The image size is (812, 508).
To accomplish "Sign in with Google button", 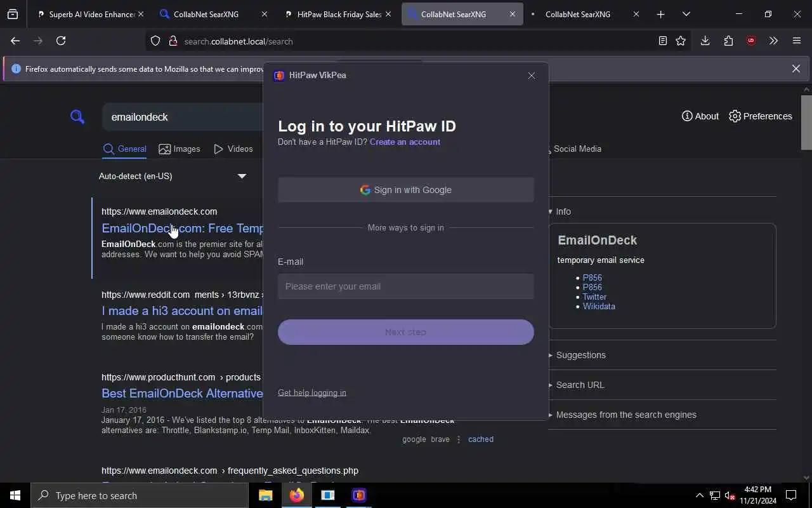I will tap(406, 190).
